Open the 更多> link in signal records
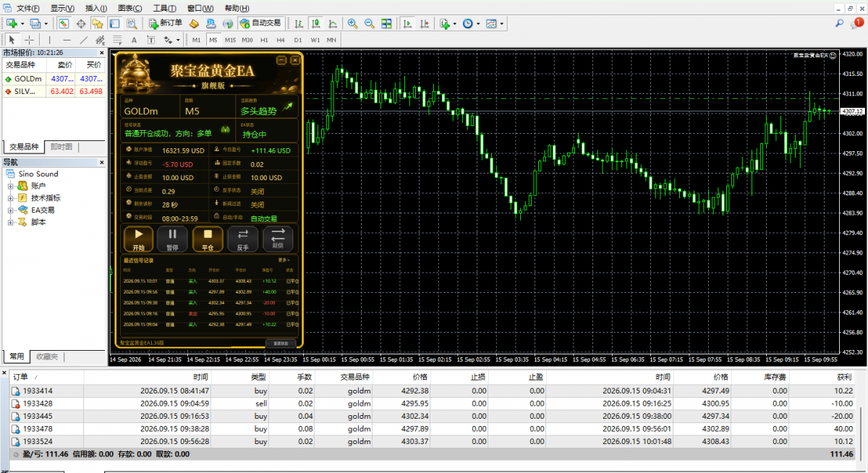This screenshot has height=473, width=868. coord(284,260)
